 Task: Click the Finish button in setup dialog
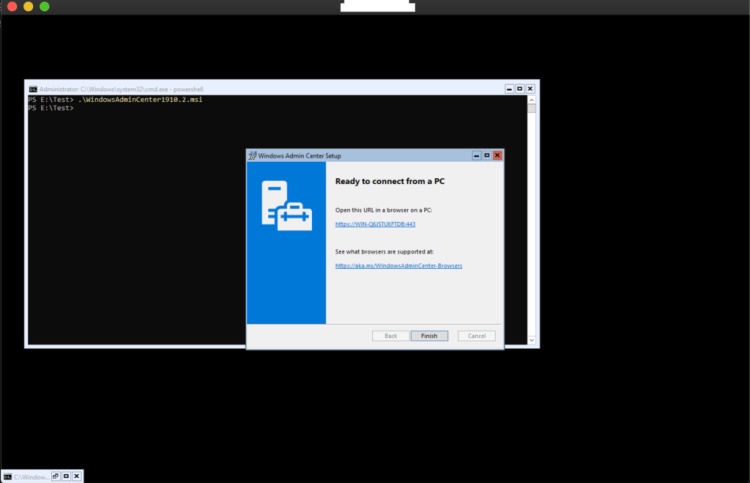[x=429, y=336]
